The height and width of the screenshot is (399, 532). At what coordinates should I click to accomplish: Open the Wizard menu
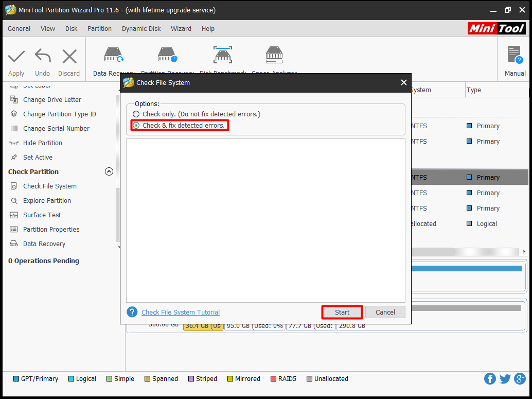[181, 28]
